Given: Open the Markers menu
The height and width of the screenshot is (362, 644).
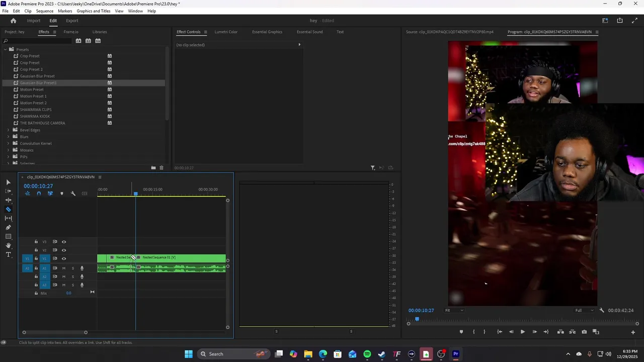Looking at the screenshot, I should pos(65,11).
